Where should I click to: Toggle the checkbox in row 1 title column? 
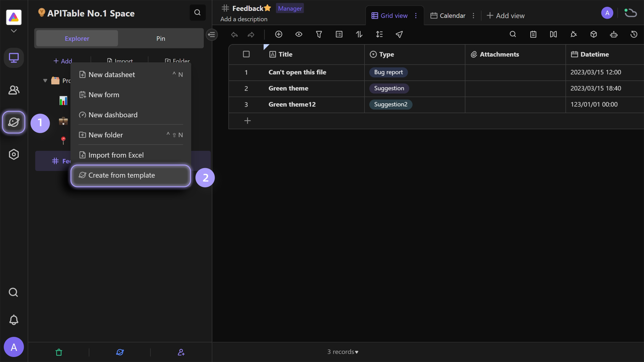[x=246, y=72]
